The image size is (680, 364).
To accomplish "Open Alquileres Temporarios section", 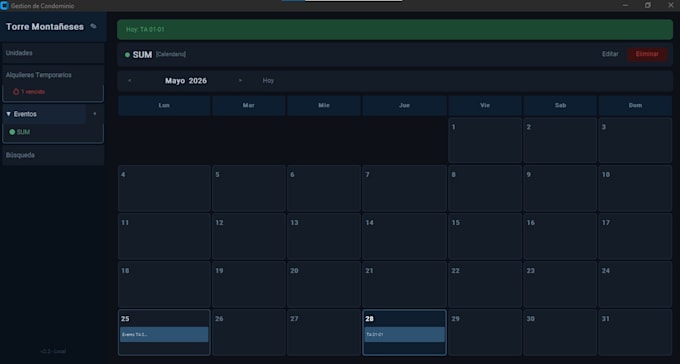I will click(53, 75).
